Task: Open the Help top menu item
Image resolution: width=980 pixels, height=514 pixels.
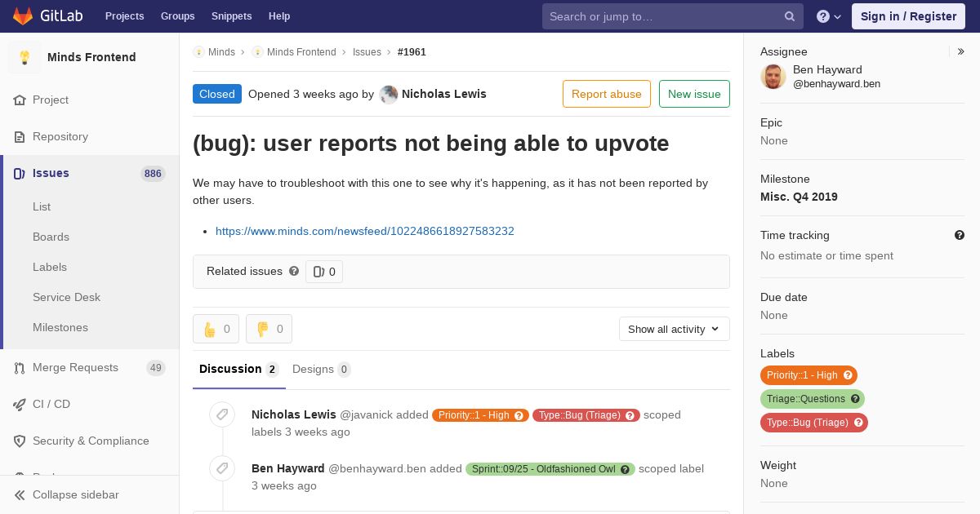Action: 279,16
